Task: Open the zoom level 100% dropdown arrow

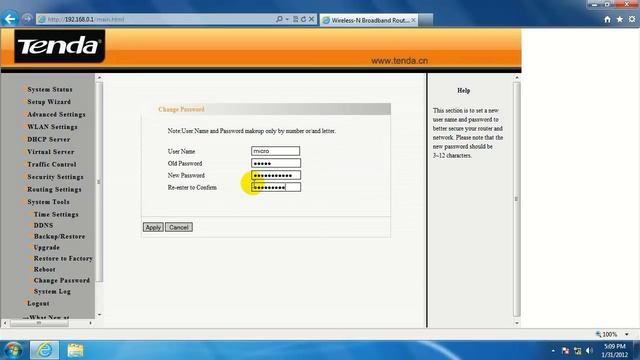Action: pos(627,334)
